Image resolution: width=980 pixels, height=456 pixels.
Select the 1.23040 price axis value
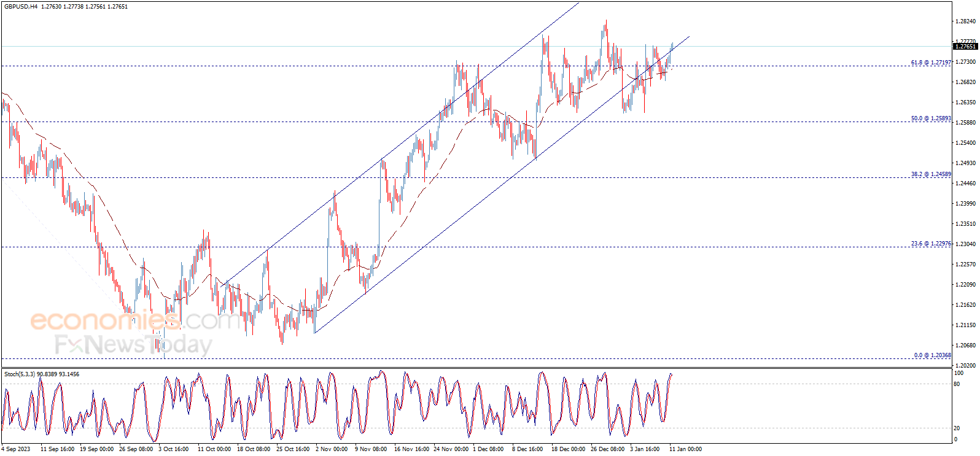[966, 244]
